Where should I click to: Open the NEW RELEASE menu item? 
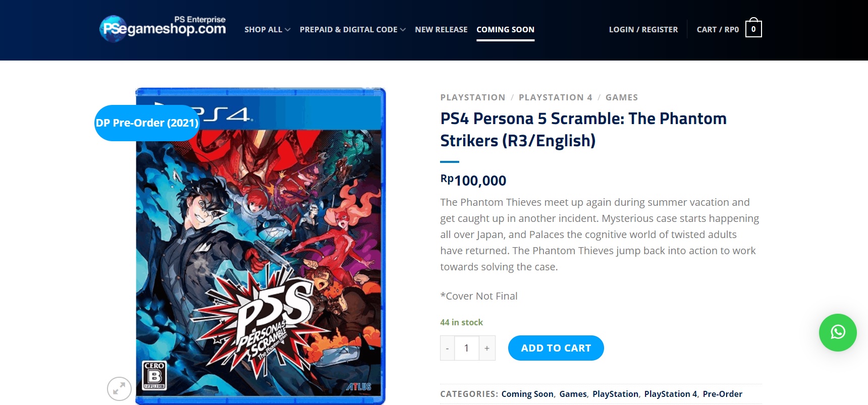click(441, 29)
